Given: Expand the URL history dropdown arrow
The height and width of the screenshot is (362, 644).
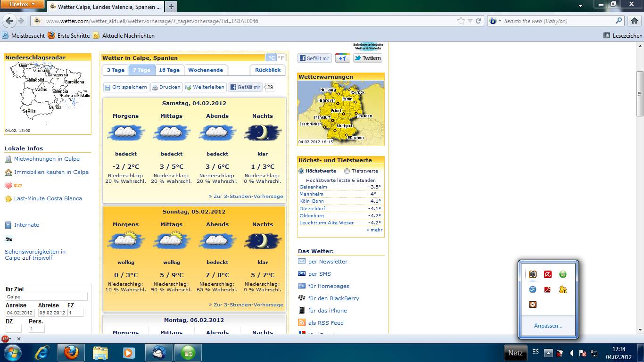Looking at the screenshot, I should [x=470, y=21].
